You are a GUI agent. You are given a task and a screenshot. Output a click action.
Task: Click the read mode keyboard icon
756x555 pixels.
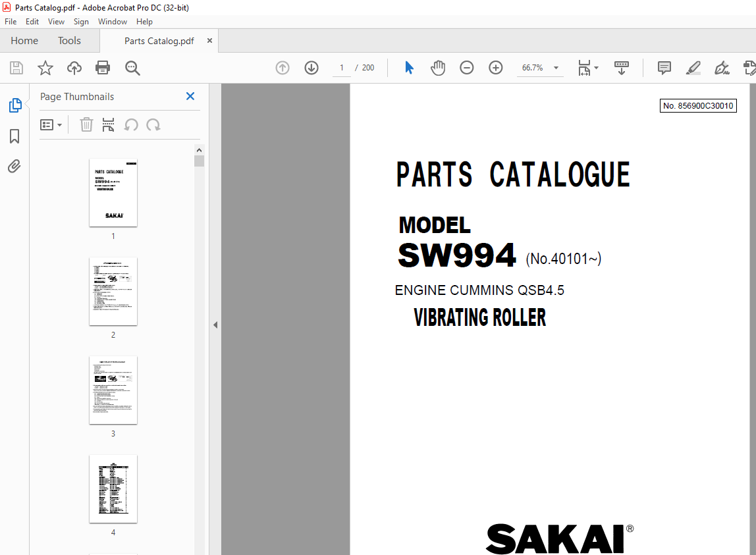pyautogui.click(x=622, y=68)
